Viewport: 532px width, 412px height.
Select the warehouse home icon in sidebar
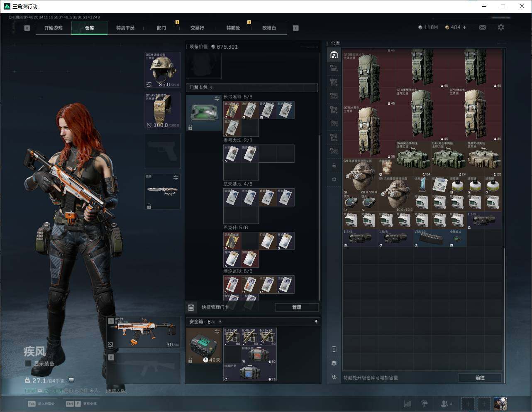(x=334, y=55)
